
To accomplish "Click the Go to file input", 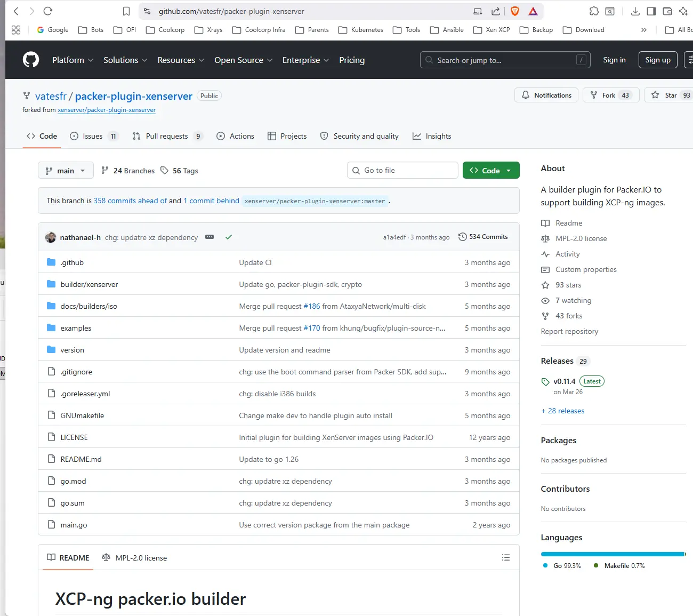I will tap(402, 170).
